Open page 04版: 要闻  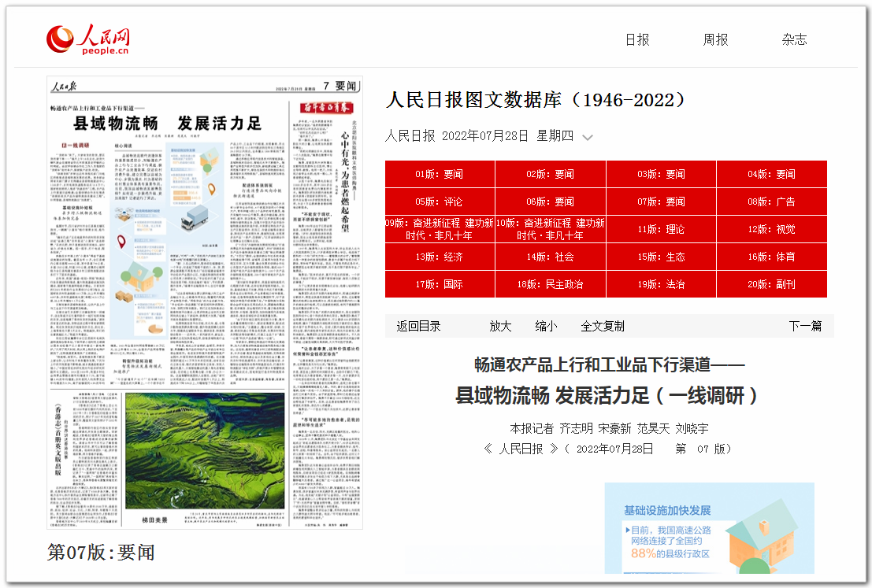(772, 174)
